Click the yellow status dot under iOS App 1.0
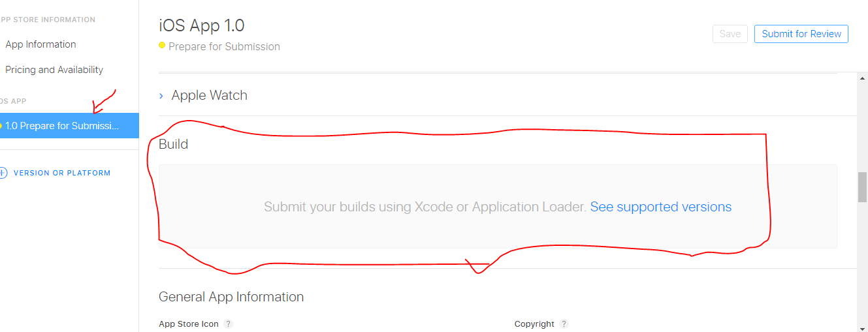 pos(162,46)
